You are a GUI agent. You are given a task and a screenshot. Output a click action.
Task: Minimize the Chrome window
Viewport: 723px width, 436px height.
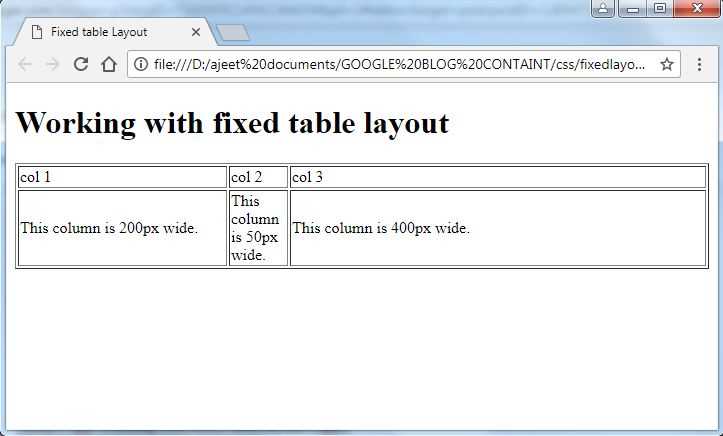click(x=633, y=8)
